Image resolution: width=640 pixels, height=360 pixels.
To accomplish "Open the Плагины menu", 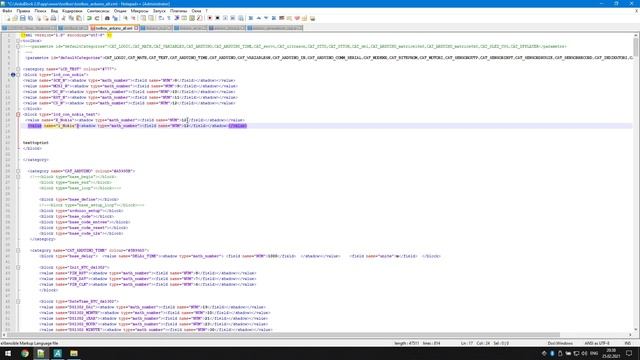I will 178,11.
